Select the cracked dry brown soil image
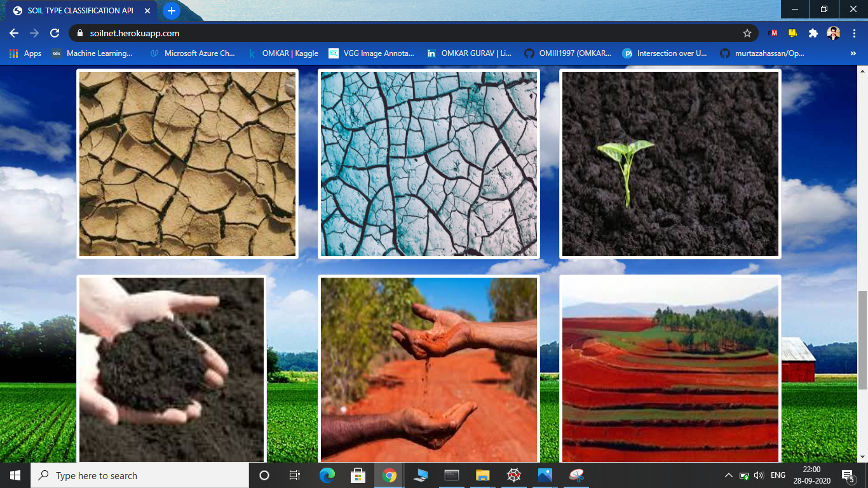This screenshot has width=868, height=488. coord(187,164)
